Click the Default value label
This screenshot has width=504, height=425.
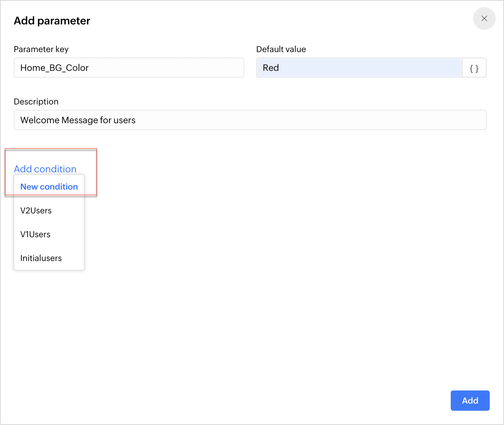click(281, 49)
